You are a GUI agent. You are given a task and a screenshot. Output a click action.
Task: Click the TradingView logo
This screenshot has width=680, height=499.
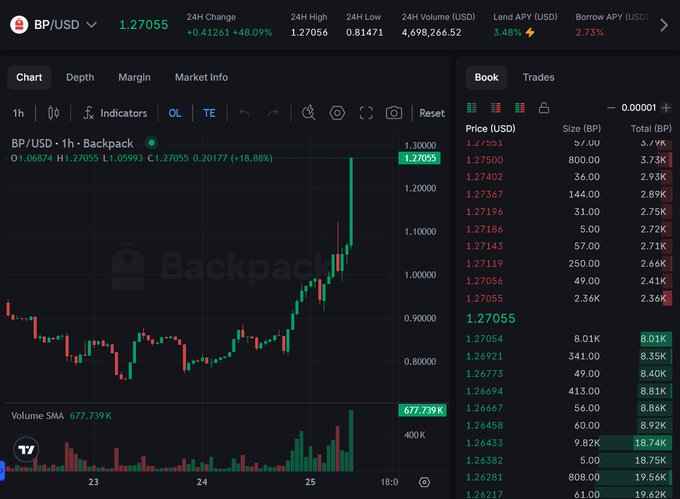click(x=26, y=450)
